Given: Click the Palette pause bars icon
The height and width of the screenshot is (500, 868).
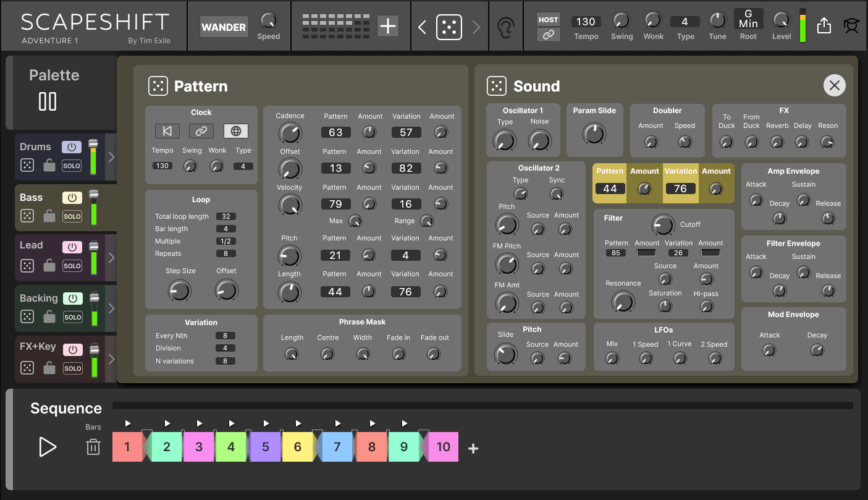Looking at the screenshot, I should 48,101.
